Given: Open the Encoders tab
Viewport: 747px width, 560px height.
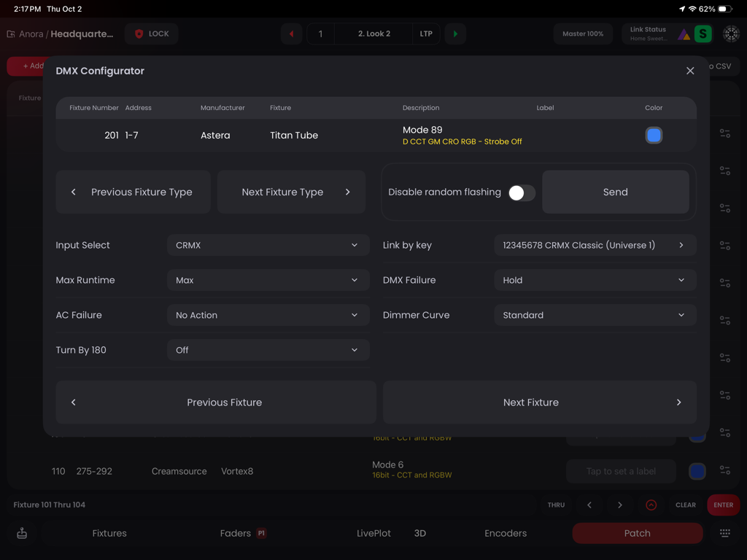Looking at the screenshot, I should pyautogui.click(x=505, y=533).
